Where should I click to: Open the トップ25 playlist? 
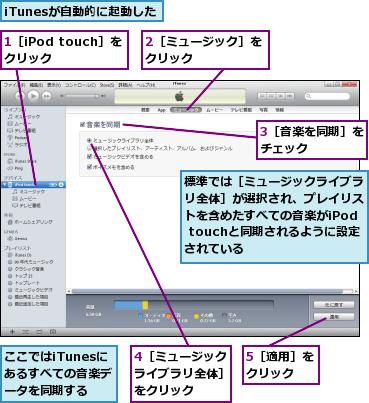tap(19, 276)
